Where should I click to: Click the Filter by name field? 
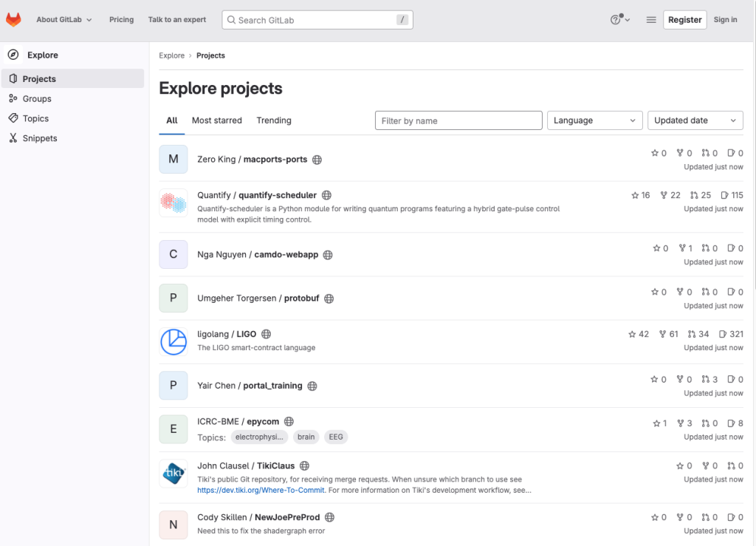pos(458,120)
